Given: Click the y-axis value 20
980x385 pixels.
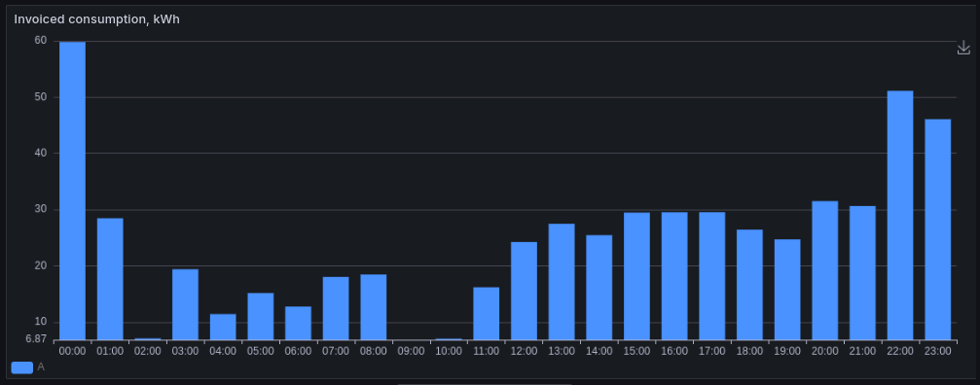Looking at the screenshot, I should point(41,265).
